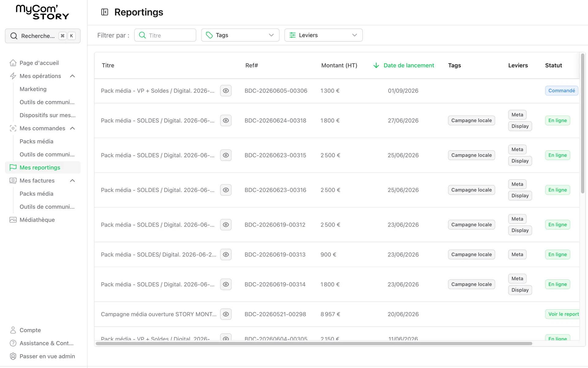Click the Mes reportings flag icon
Screen dimensions: 588x368
13,167
